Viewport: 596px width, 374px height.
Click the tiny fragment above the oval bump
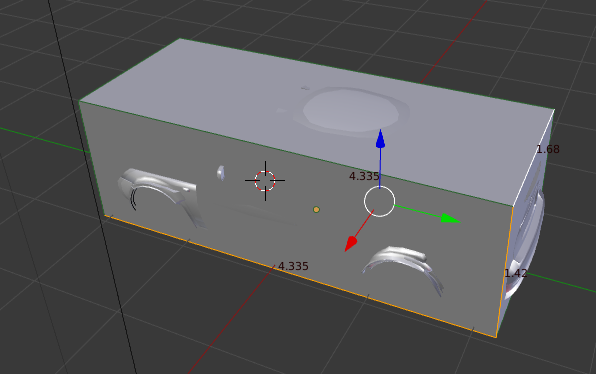tap(305, 88)
